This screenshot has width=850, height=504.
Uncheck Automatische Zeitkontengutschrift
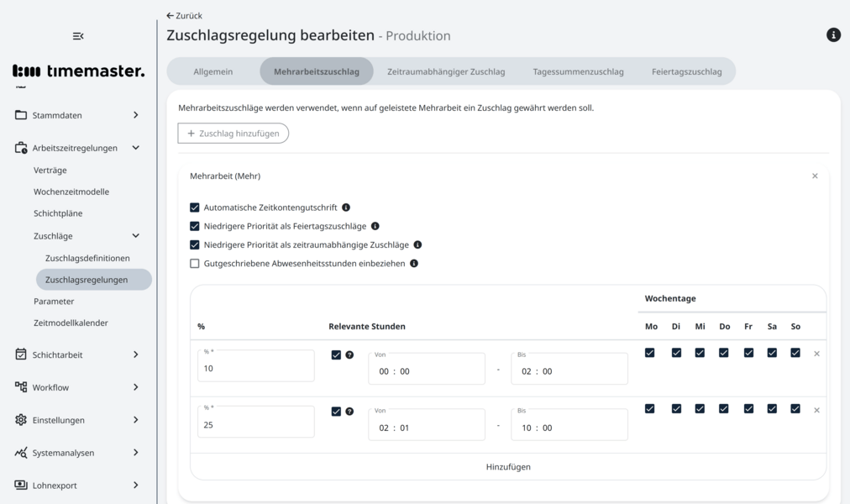(x=195, y=207)
